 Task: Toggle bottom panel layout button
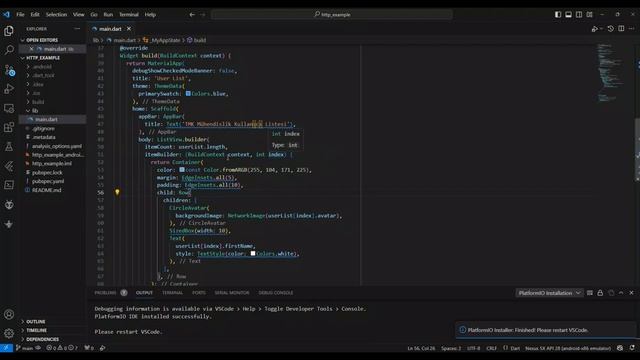pyautogui.click(x=569, y=14)
